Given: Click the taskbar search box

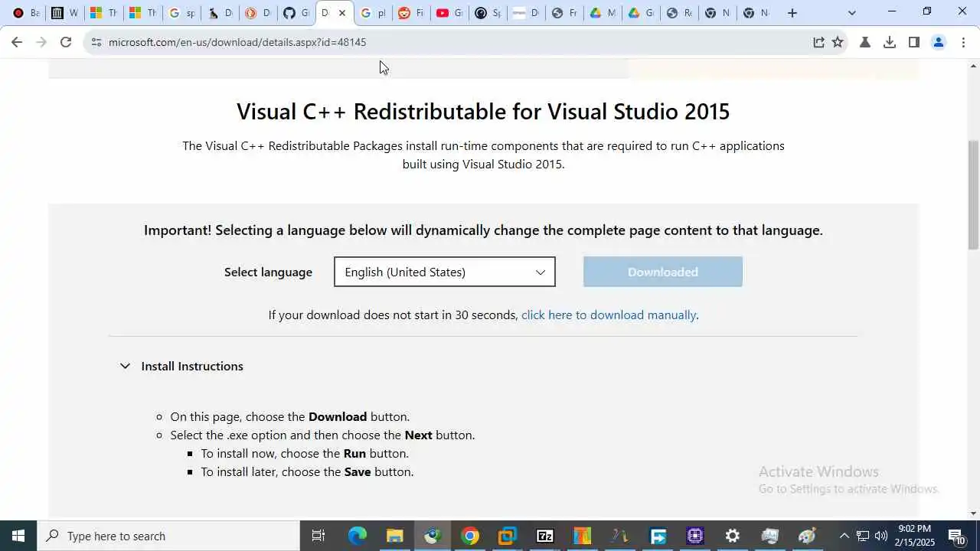Looking at the screenshot, I should pos(168,536).
